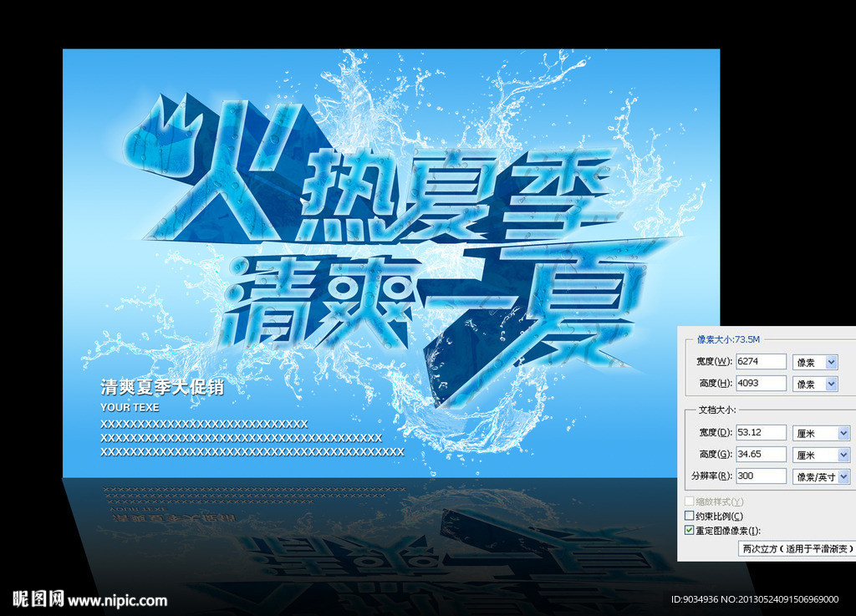Click the 高度(G) label
This screenshot has width=856, height=616.
coord(716,454)
